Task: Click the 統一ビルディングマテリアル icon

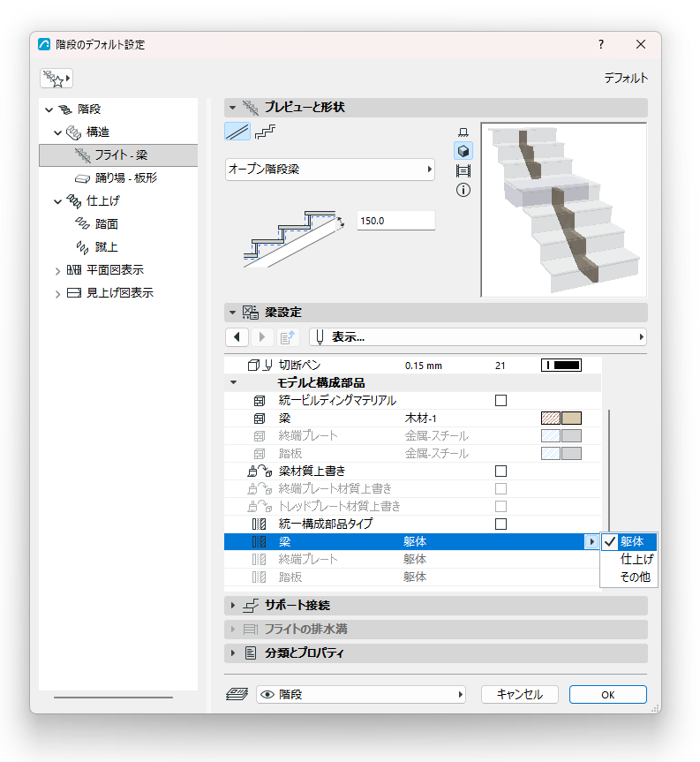Action: (260, 401)
